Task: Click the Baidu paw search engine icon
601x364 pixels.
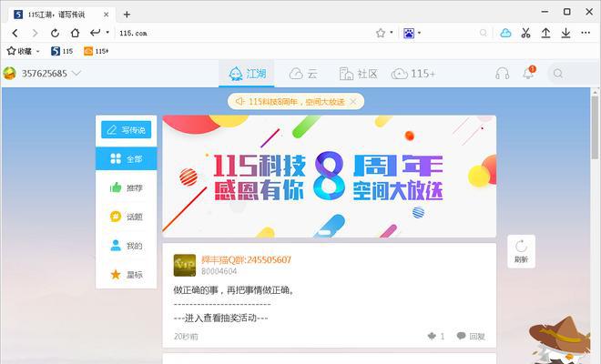Action: pyautogui.click(x=409, y=34)
